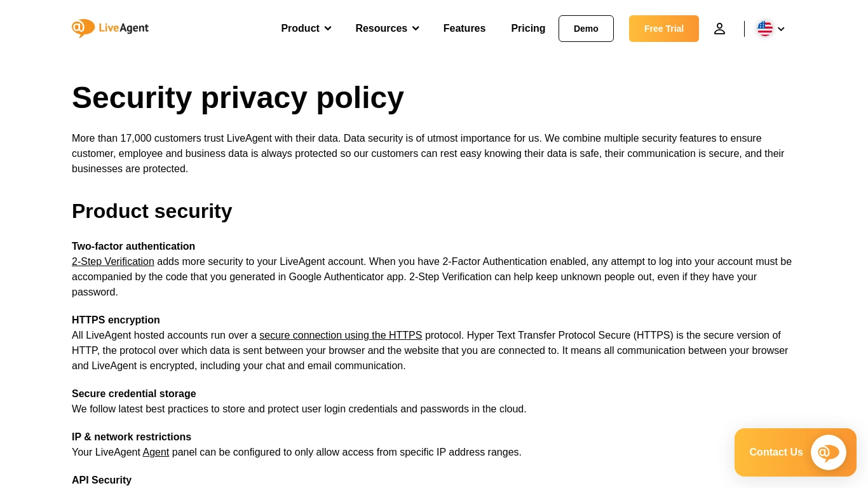Click the Contact Us text label
The height and width of the screenshot is (488, 868).
776,452
